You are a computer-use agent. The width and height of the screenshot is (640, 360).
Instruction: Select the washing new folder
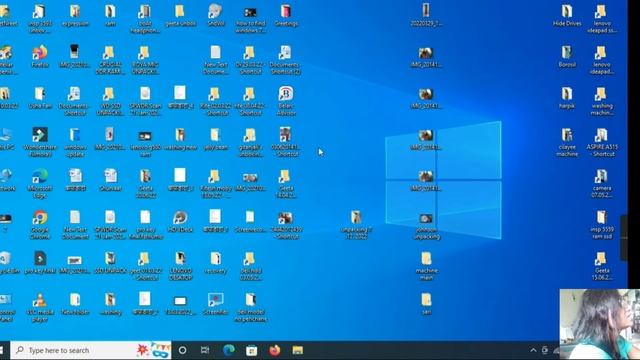pyautogui.click(x=180, y=139)
